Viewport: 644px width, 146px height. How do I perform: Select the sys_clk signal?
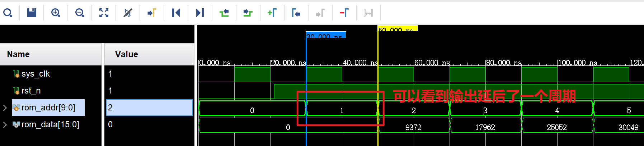tap(36, 74)
